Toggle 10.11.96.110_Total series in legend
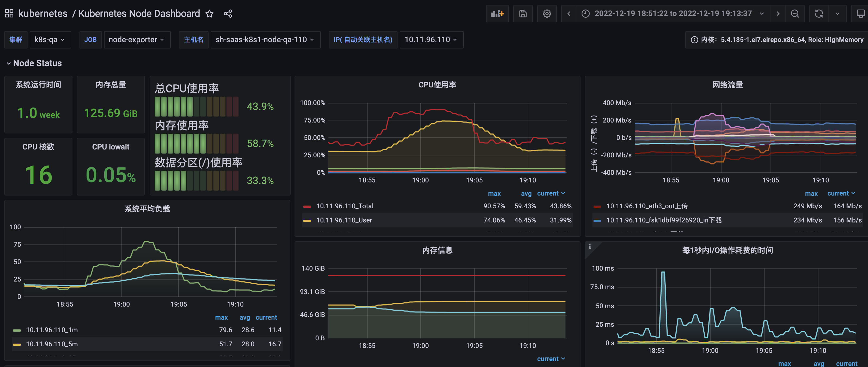The image size is (868, 367). click(345, 206)
